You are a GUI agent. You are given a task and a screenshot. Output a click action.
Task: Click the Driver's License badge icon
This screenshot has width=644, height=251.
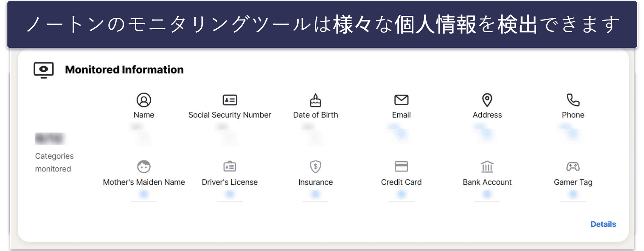coord(230,166)
